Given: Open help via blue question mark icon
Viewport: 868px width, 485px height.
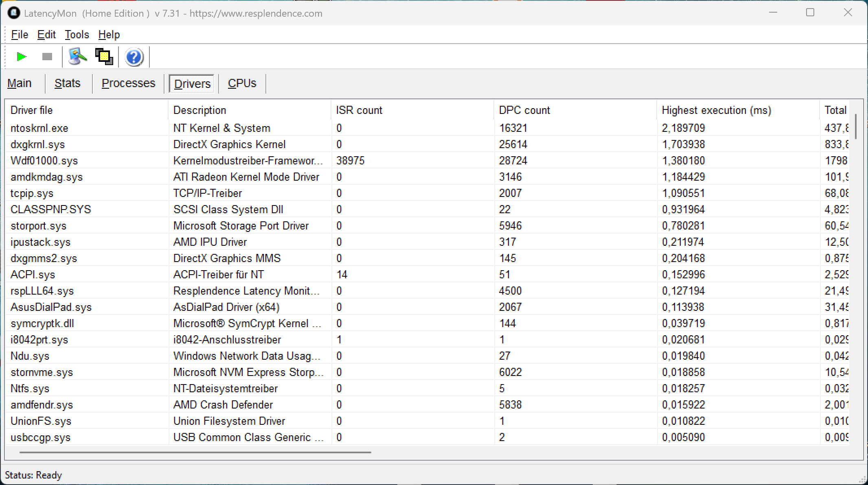Looking at the screenshot, I should 134,57.
